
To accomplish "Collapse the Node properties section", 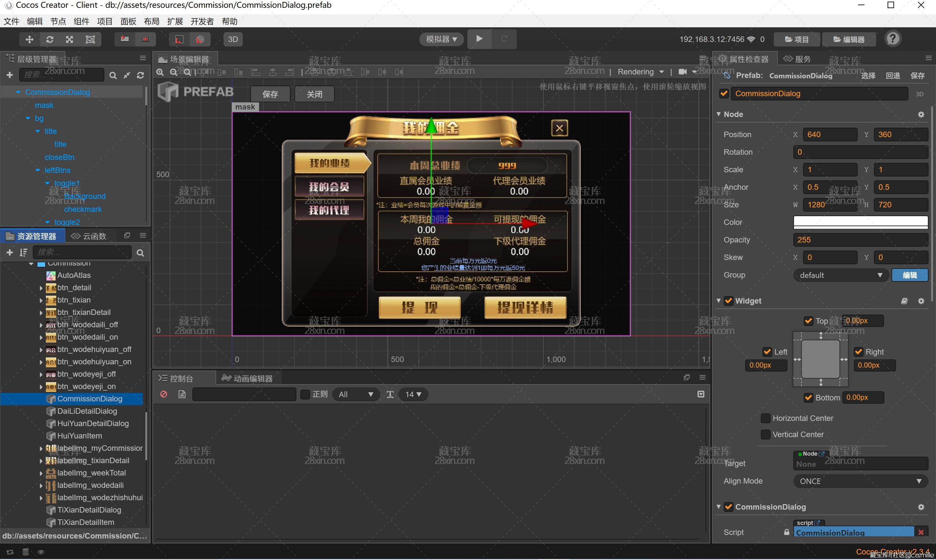I will pyautogui.click(x=719, y=114).
